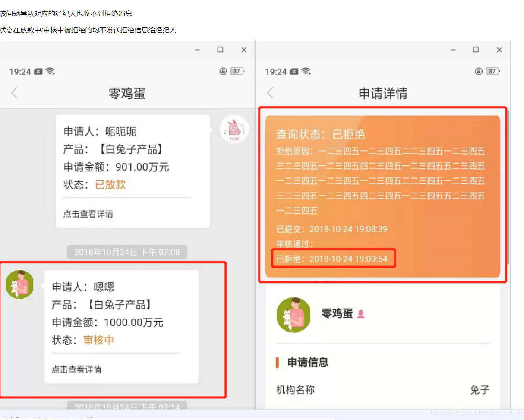Click the 机构名称 row label

point(296,390)
